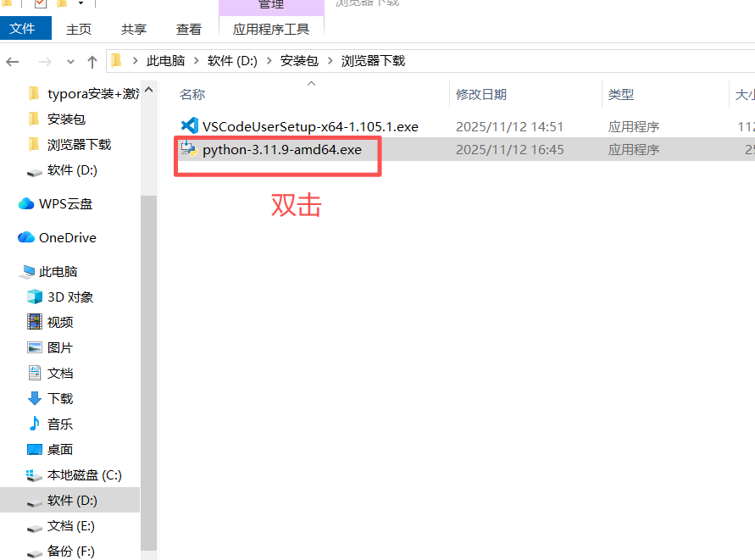The image size is (755, 560).
Task: Open 3D 对象 folder
Action: pyautogui.click(x=70, y=297)
